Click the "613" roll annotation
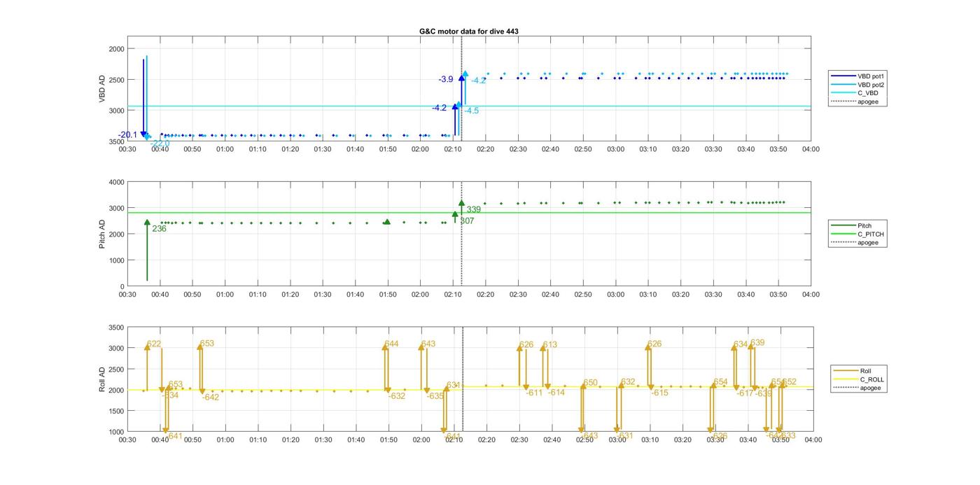This screenshot has height=485, width=980. click(550, 345)
